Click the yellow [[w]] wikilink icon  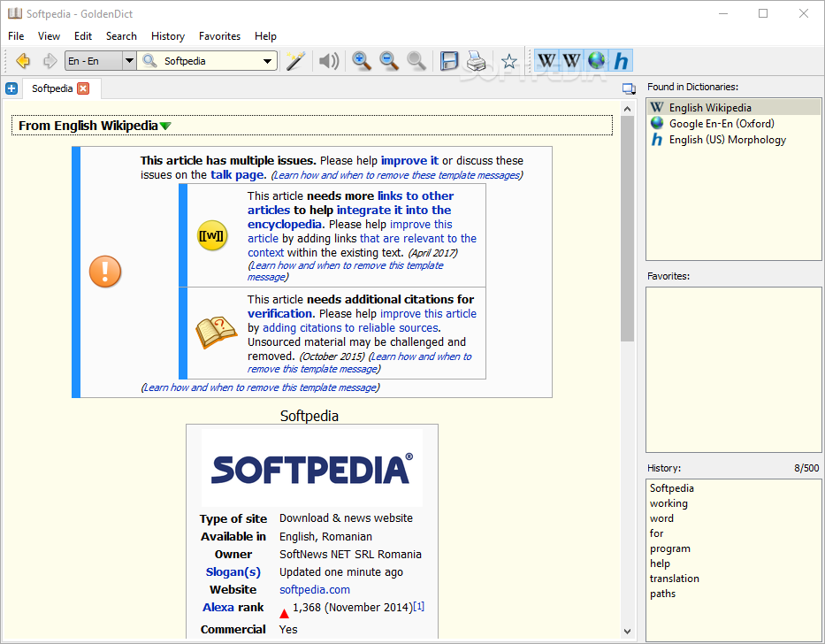pos(212,235)
